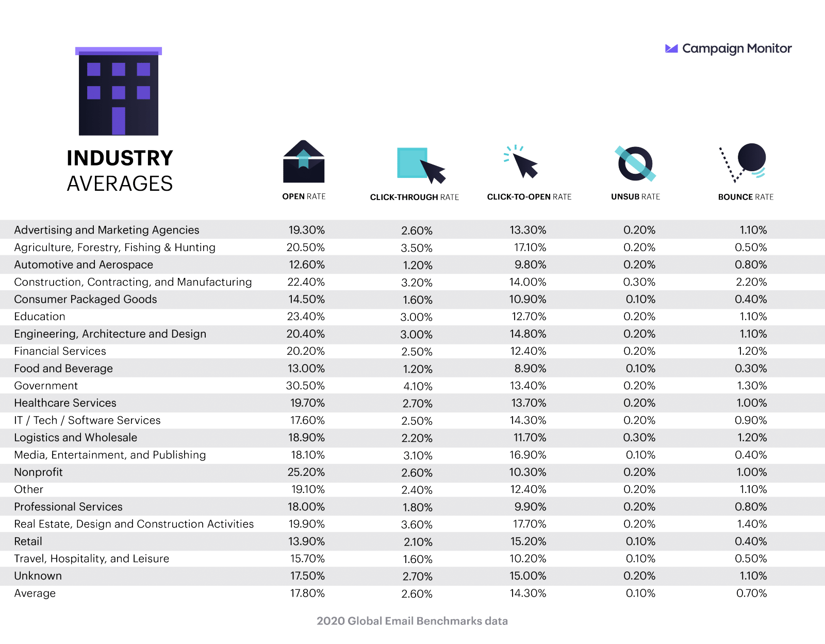Click the Click-To-Open Rate cursor icon
Screen dimensions: 825x644
pyautogui.click(x=521, y=161)
